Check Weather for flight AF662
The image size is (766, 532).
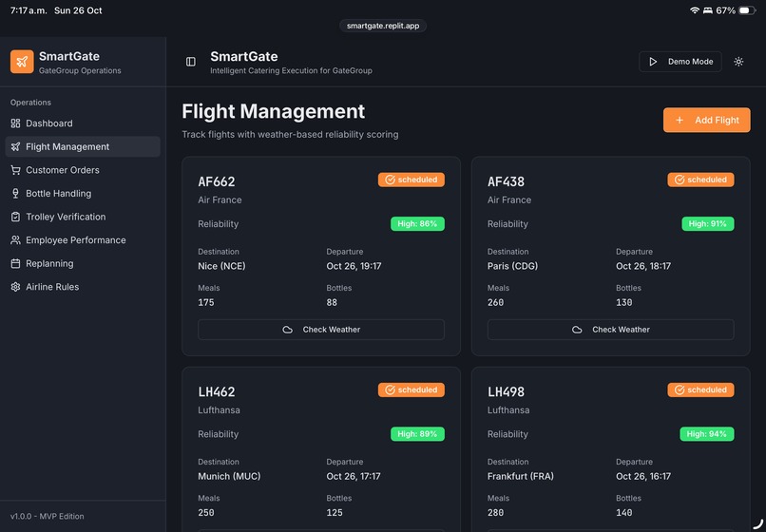(321, 330)
